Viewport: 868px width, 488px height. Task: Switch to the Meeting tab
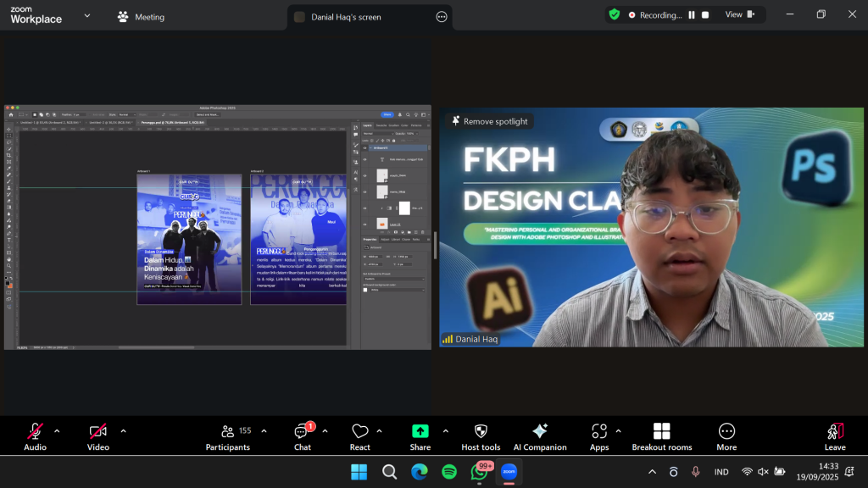(141, 17)
